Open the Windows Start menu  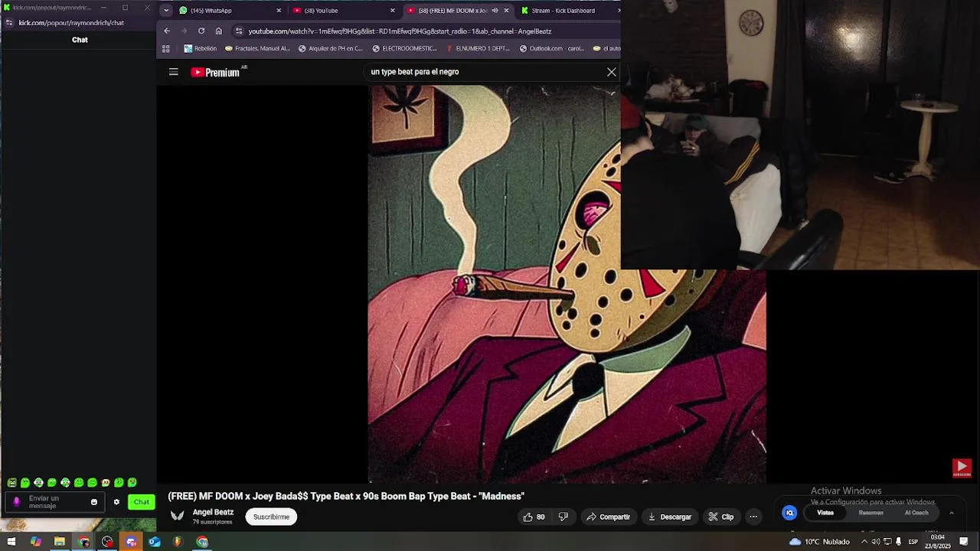tap(11, 542)
